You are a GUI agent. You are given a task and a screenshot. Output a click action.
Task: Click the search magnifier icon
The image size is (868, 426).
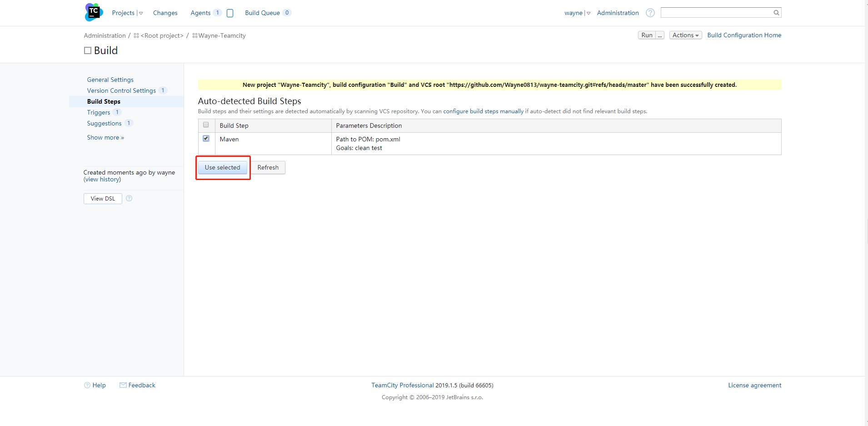[776, 13]
